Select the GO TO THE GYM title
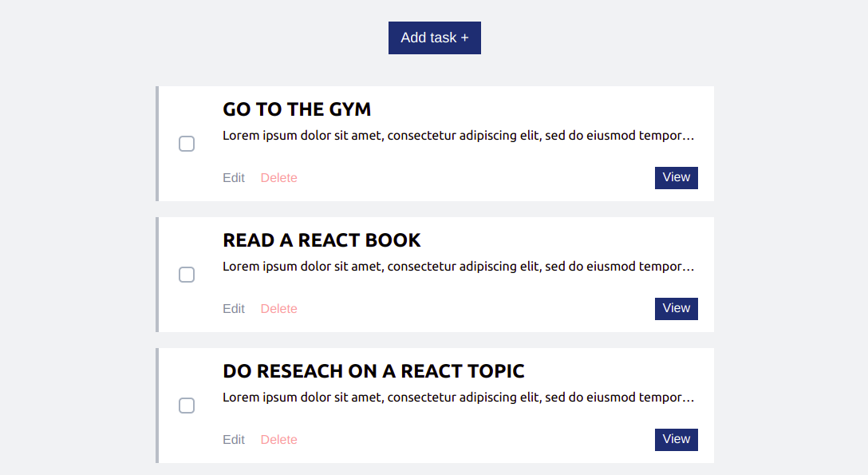868x475 pixels. click(297, 109)
